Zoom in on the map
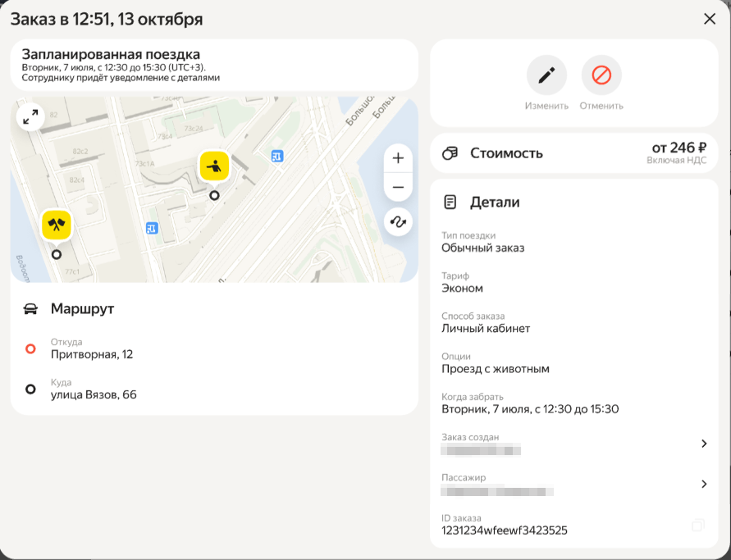This screenshot has height=560, width=731. point(398,158)
